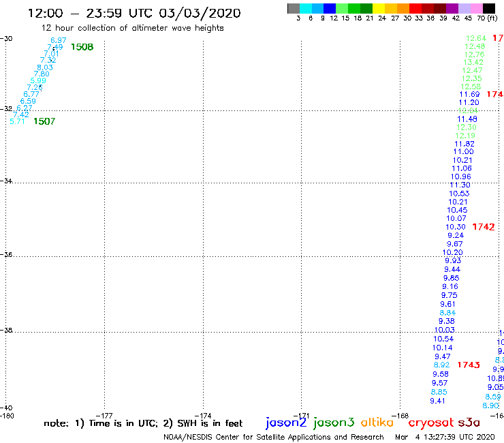This screenshot has width=504, height=443.
Task: Click the '12.35' wave height value
Action: (471, 78)
